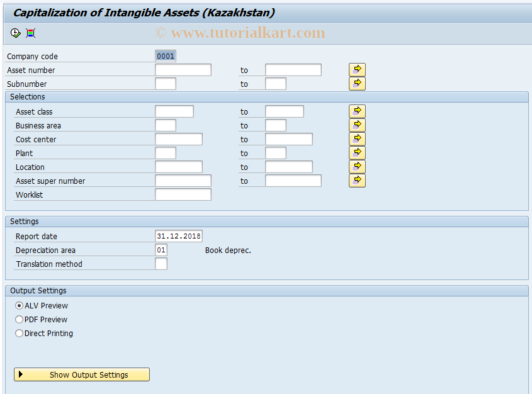Image resolution: width=532 pixels, height=394 pixels.
Task: Click the Plant to field
Action: point(276,154)
